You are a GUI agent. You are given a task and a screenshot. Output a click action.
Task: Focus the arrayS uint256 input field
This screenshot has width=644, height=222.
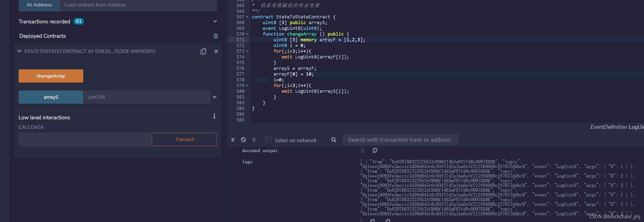pos(147,97)
